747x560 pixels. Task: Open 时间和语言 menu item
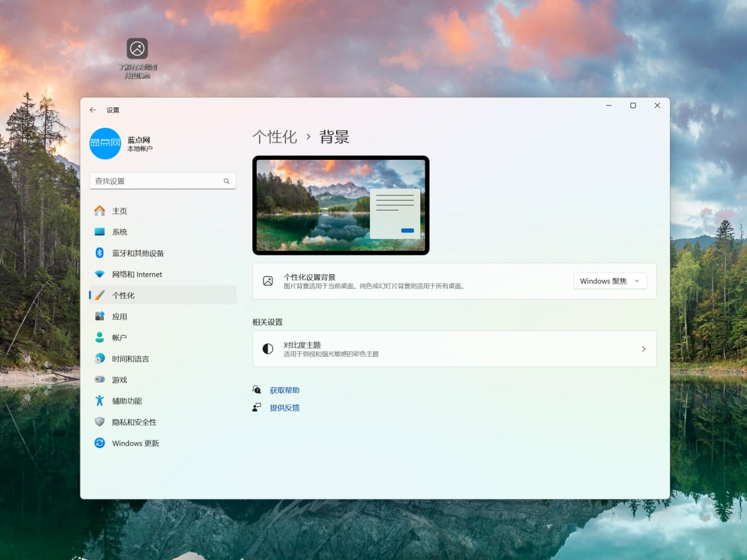point(130,359)
